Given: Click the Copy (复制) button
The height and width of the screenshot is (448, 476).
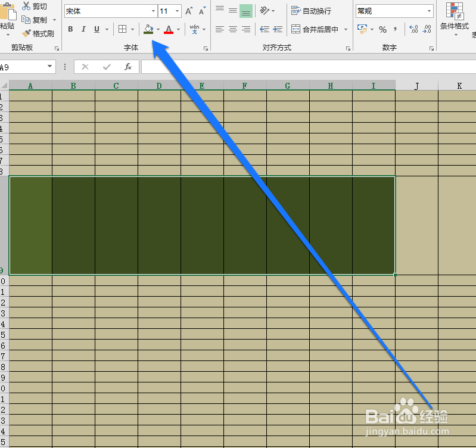Looking at the screenshot, I should (35, 20).
